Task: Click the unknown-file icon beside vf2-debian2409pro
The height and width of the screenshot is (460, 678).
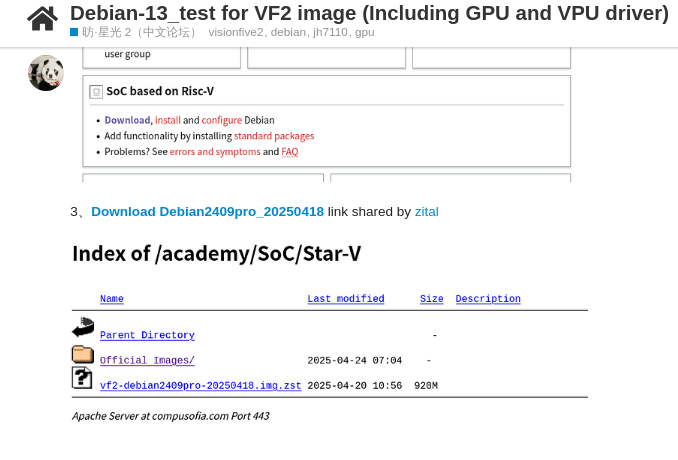Action: pyautogui.click(x=82, y=378)
